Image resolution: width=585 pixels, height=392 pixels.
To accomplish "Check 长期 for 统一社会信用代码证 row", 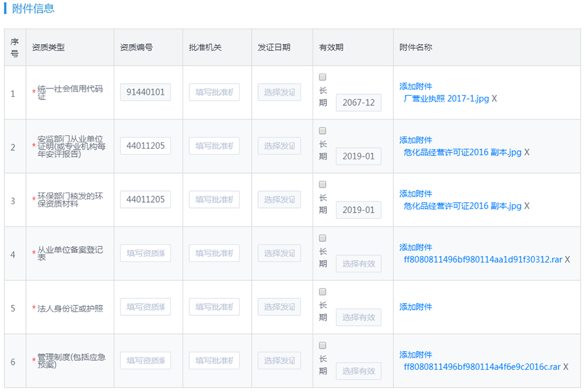I will click(322, 77).
